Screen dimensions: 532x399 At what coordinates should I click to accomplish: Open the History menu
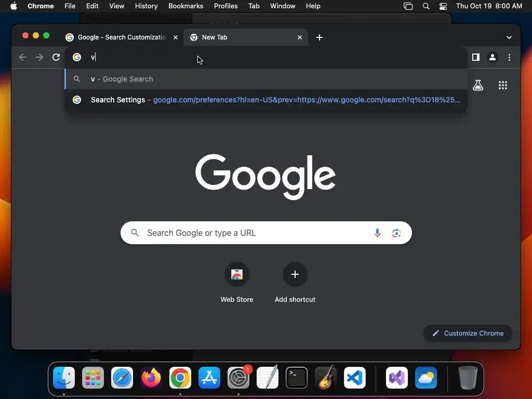(x=146, y=6)
